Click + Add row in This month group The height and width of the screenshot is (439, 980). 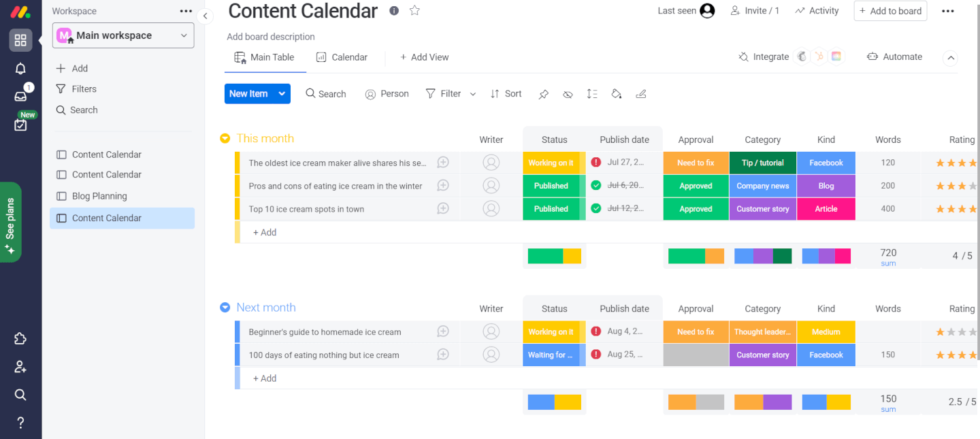(265, 232)
